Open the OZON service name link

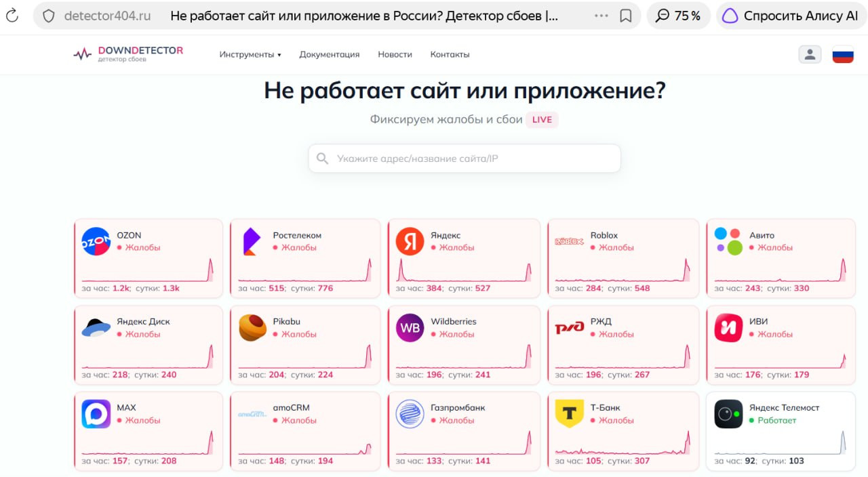click(129, 235)
